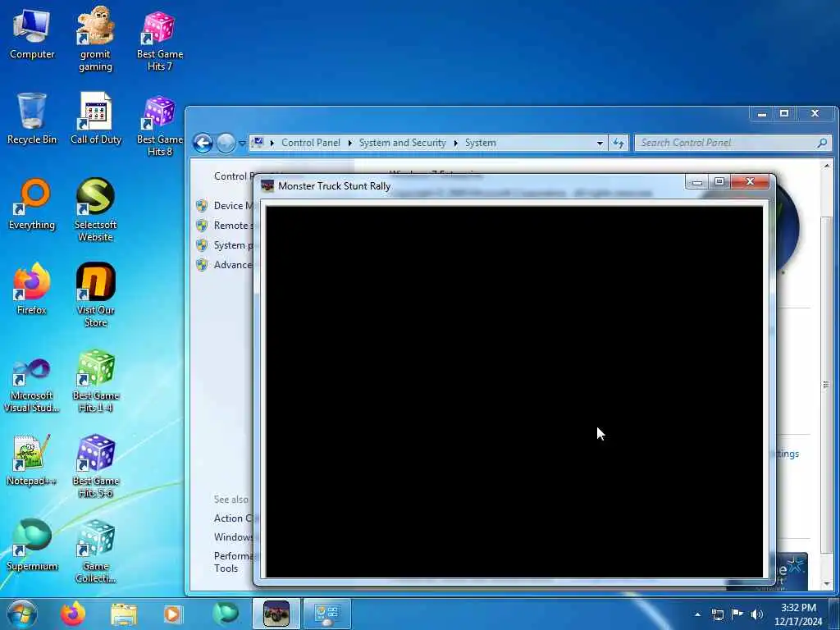Expand the arrow after System and Security

tap(455, 143)
